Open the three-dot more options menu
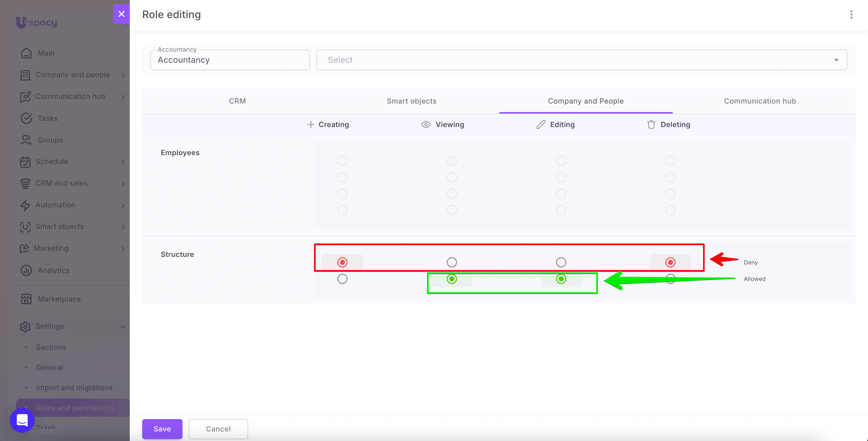This screenshot has width=868, height=441. [851, 14]
